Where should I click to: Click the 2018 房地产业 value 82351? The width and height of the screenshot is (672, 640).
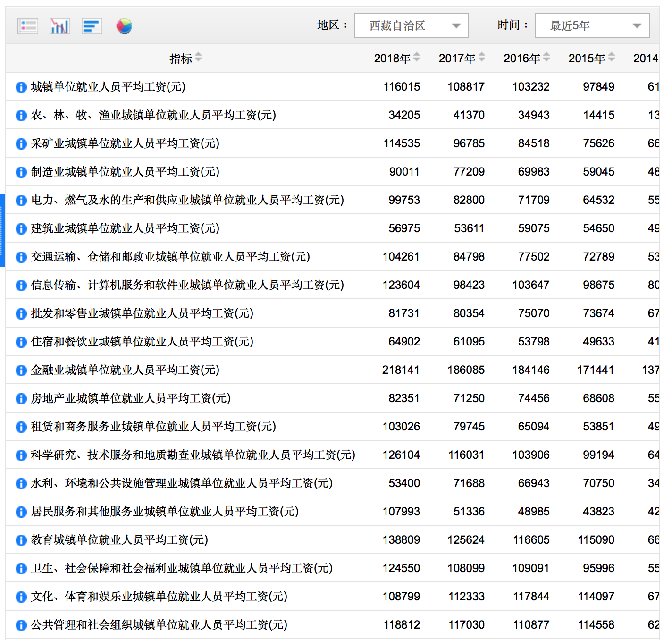[x=404, y=398]
